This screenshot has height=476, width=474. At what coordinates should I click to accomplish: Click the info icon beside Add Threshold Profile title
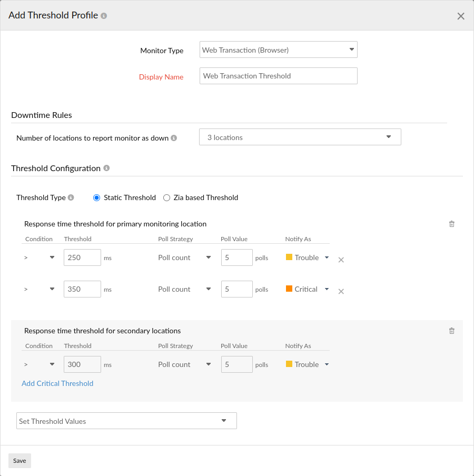(103, 15)
